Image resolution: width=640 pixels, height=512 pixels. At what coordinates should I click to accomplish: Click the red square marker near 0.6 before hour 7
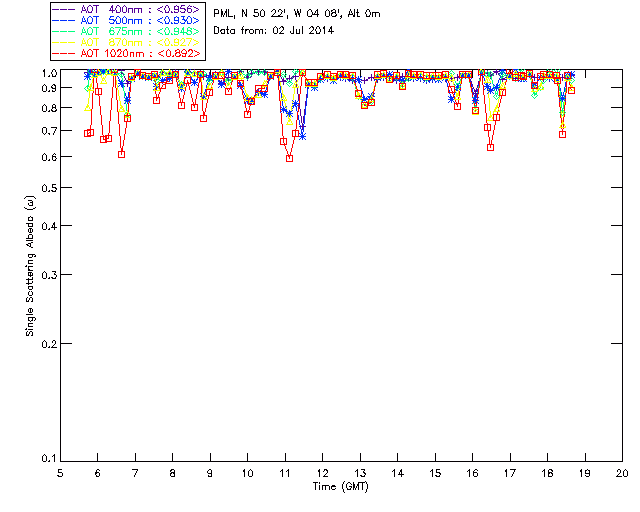pyautogui.click(x=121, y=154)
